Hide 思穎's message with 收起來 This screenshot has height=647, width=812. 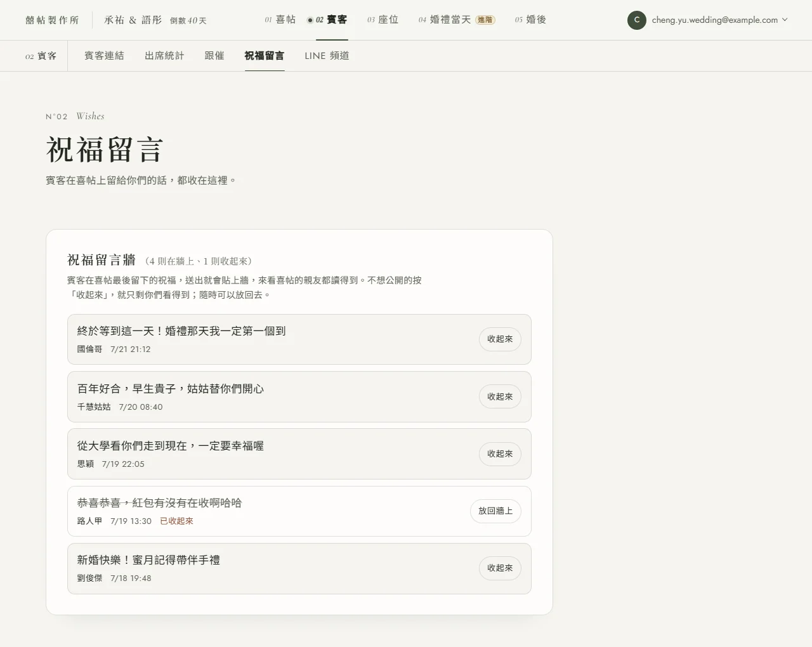pyautogui.click(x=500, y=454)
